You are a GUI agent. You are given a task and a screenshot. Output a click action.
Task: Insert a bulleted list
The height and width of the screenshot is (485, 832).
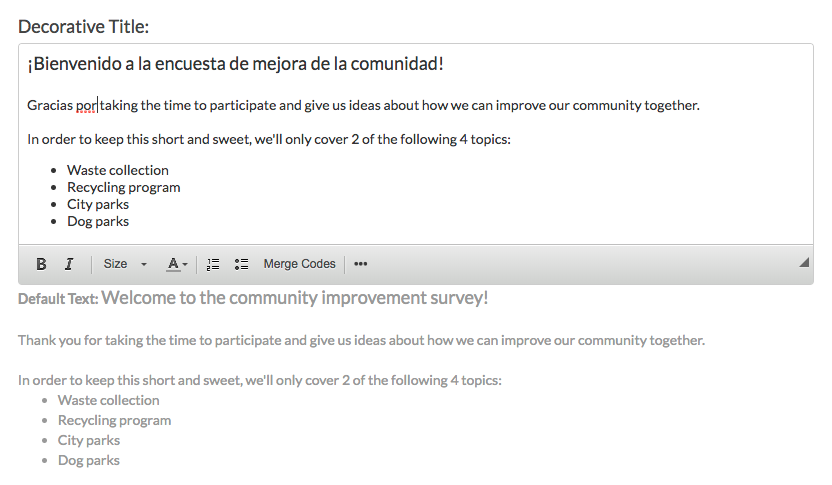pos(241,264)
